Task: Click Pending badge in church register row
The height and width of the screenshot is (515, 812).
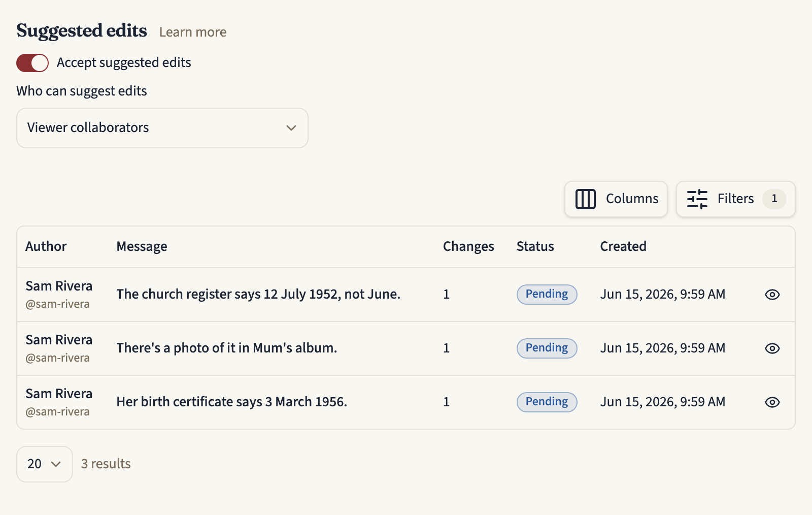Action: point(547,295)
